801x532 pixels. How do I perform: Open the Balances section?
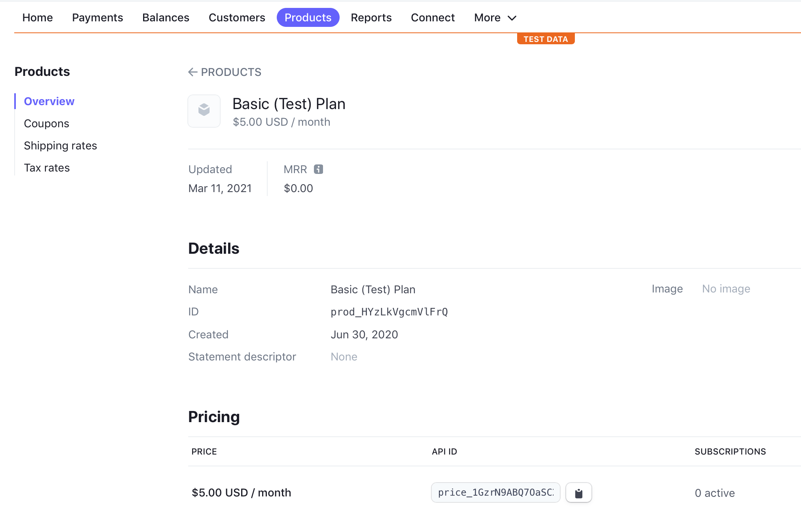click(x=166, y=18)
